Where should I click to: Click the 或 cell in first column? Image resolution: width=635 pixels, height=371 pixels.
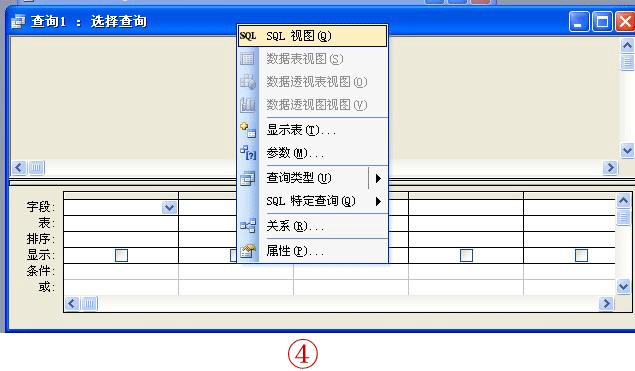[121, 287]
